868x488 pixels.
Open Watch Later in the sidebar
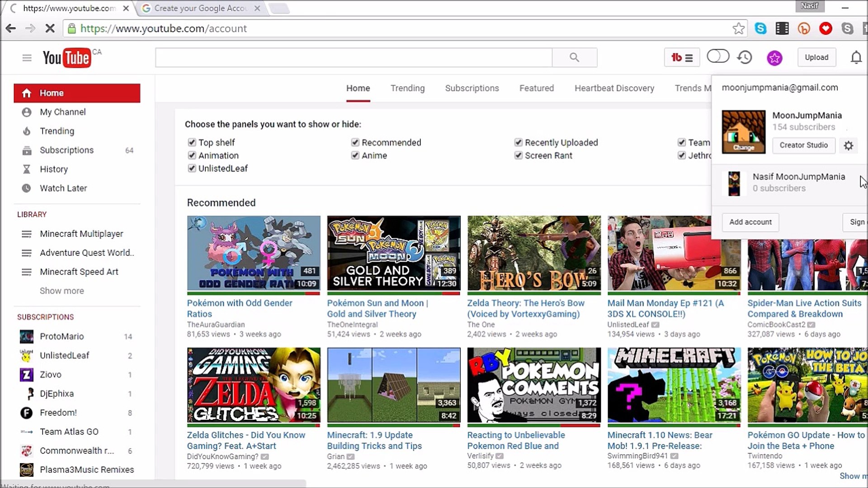[x=63, y=188]
